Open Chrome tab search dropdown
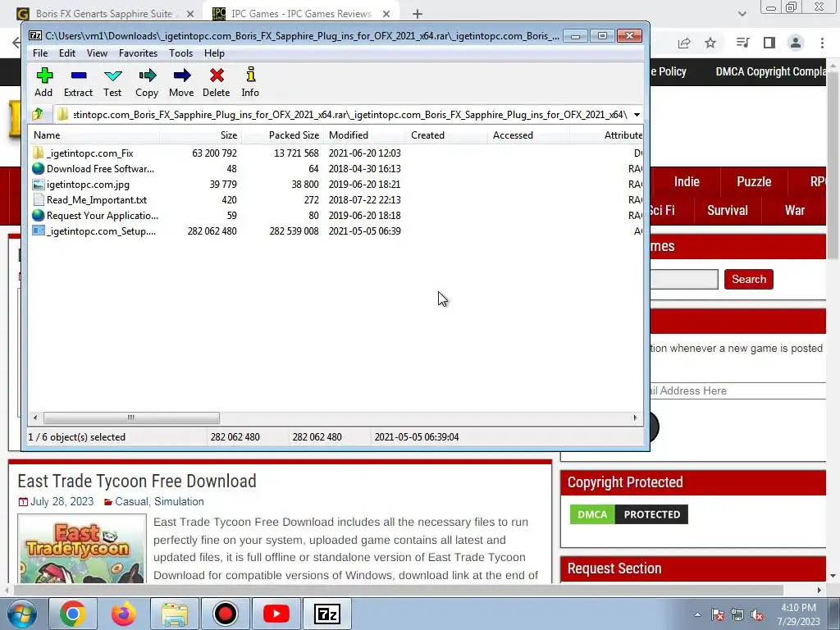 coord(742,14)
